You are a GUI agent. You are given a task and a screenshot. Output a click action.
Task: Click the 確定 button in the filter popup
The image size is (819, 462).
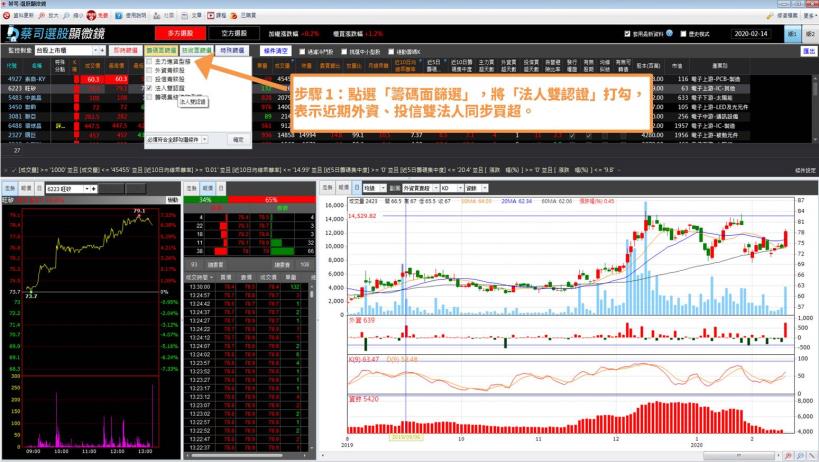pyautogui.click(x=238, y=140)
